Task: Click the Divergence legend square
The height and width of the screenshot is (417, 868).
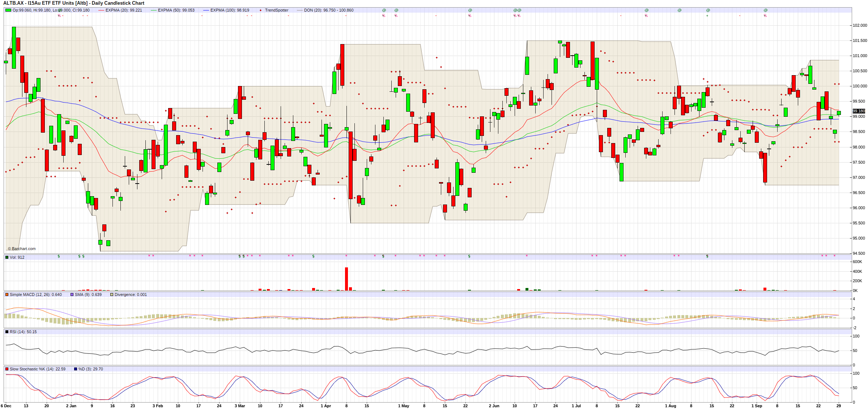Action: click(112, 295)
